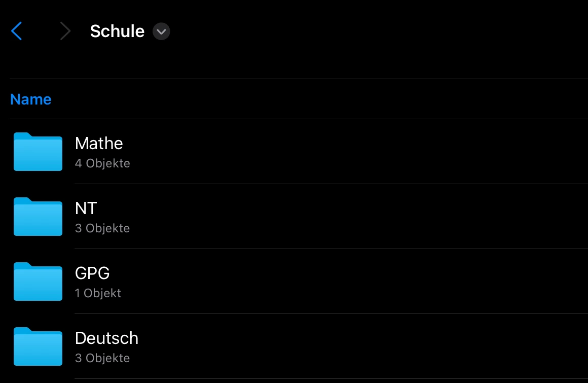Click the Schule folder title
The height and width of the screenshot is (383, 588).
click(117, 31)
